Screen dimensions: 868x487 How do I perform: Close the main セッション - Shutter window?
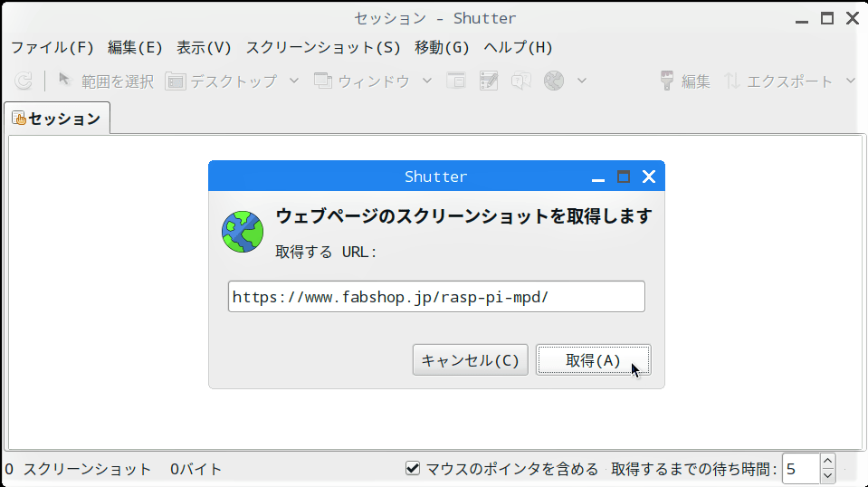point(853,18)
